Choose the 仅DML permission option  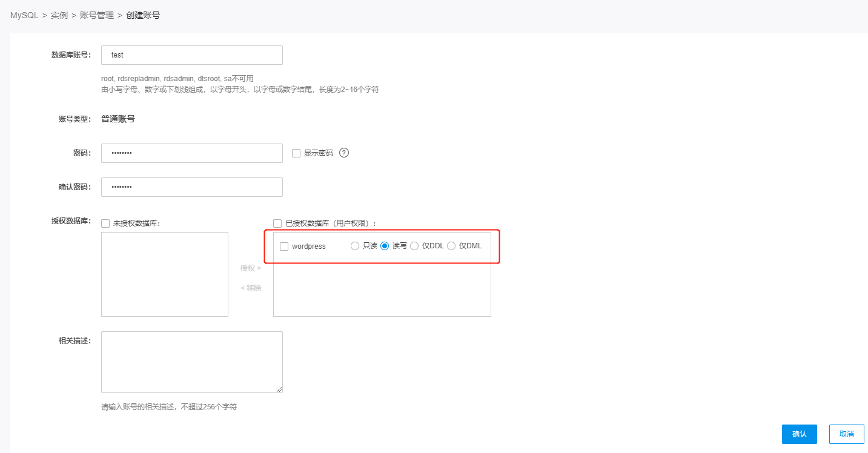click(451, 246)
